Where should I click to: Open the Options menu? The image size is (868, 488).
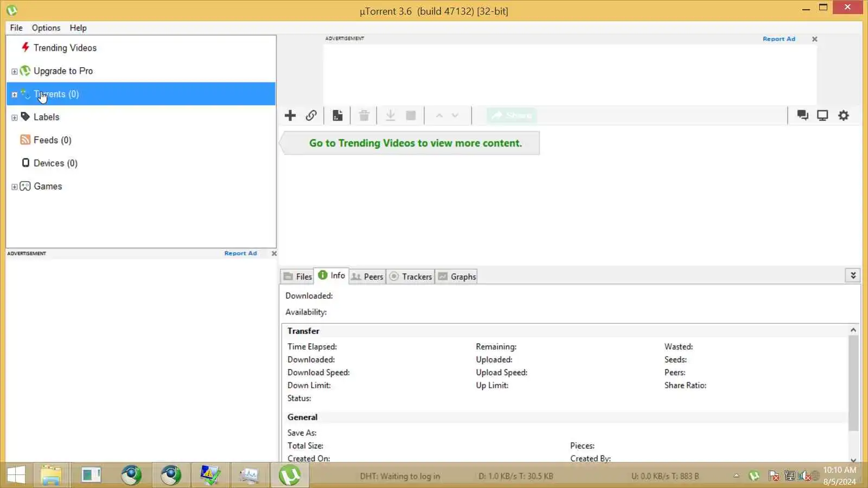tap(46, 28)
